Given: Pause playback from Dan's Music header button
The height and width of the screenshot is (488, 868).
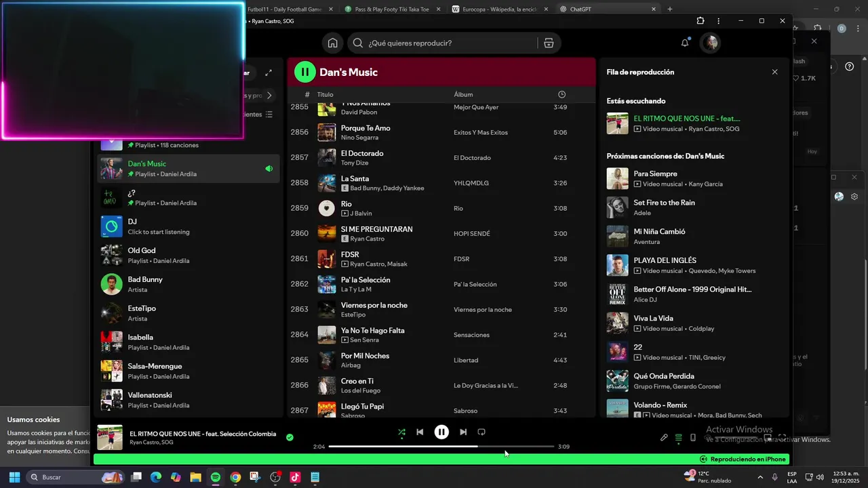Looking at the screenshot, I should click(304, 72).
